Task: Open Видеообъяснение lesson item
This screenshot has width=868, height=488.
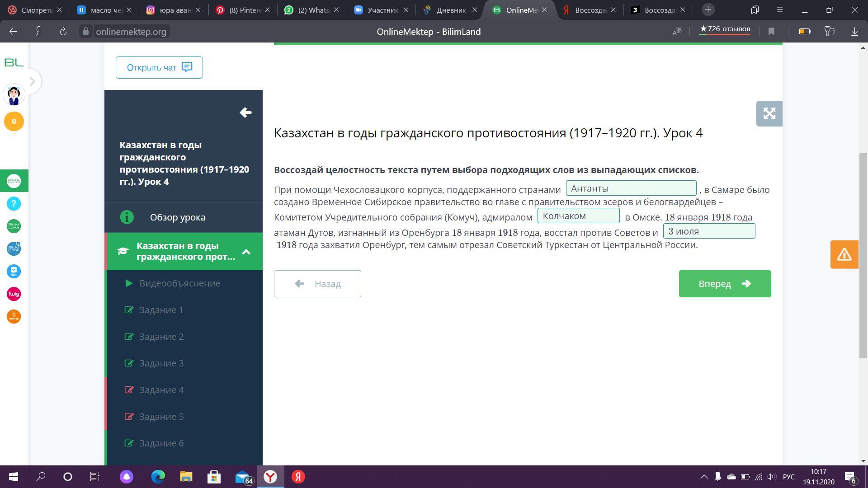Action: tap(179, 283)
